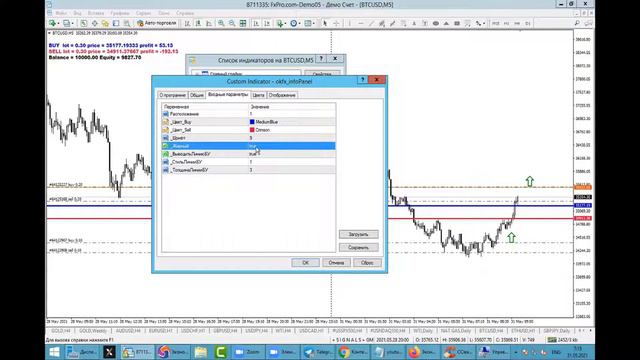The image size is (640, 360).
Task: Click the Загрузить button
Action: click(358, 234)
